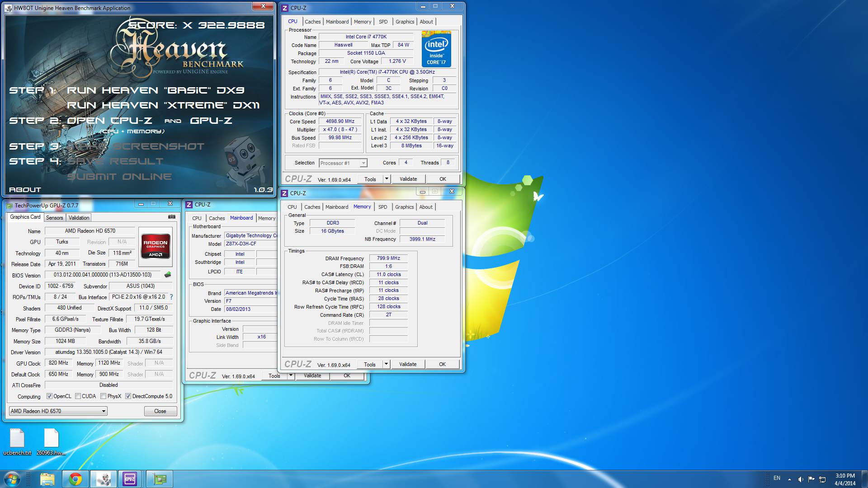Viewport: 868px width, 488px height.
Task: Click the CPU-Z Memory window title icon
Action: point(284,193)
